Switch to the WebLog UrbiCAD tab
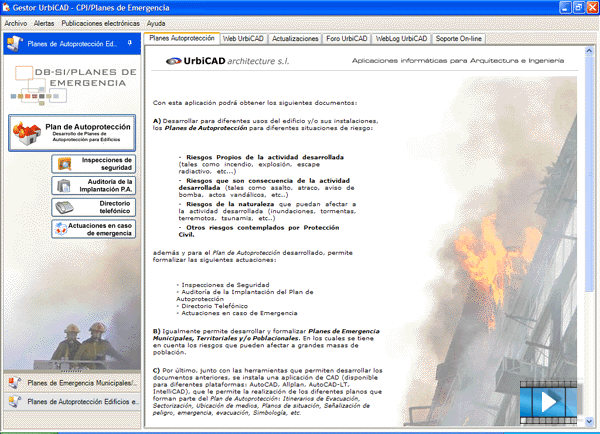The image size is (600, 434). (401, 39)
